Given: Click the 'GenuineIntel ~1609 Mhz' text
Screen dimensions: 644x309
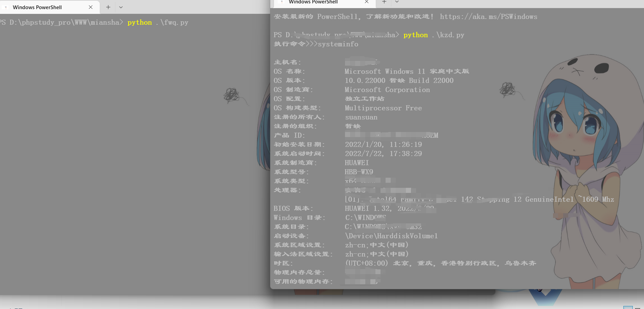Looking at the screenshot, I should [x=570, y=199].
